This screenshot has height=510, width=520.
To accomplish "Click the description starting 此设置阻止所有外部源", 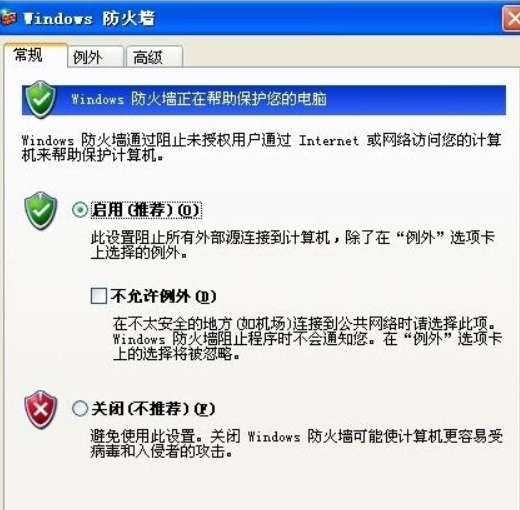I will (x=293, y=245).
